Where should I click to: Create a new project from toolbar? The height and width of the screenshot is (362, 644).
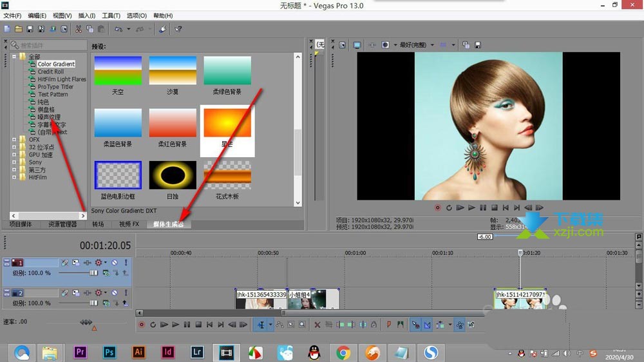pyautogui.click(x=7, y=29)
